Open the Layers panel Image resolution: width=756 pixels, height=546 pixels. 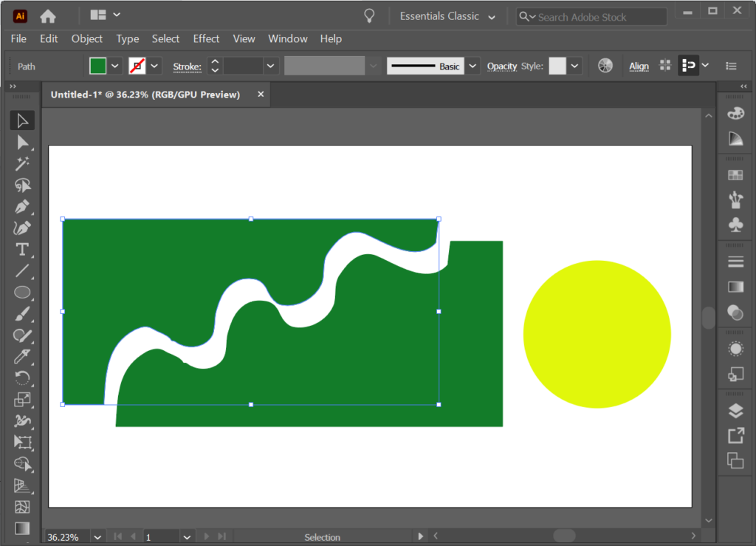pyautogui.click(x=735, y=412)
